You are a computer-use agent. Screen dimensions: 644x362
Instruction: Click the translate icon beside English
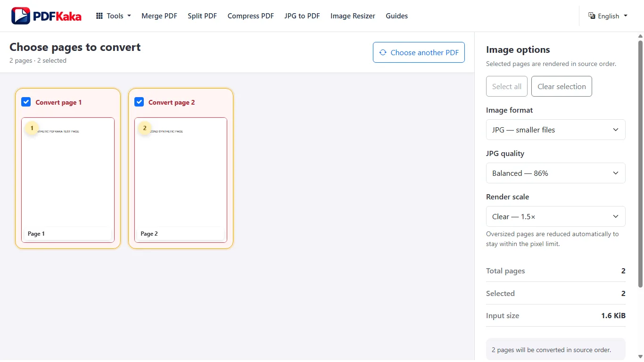coord(592,16)
